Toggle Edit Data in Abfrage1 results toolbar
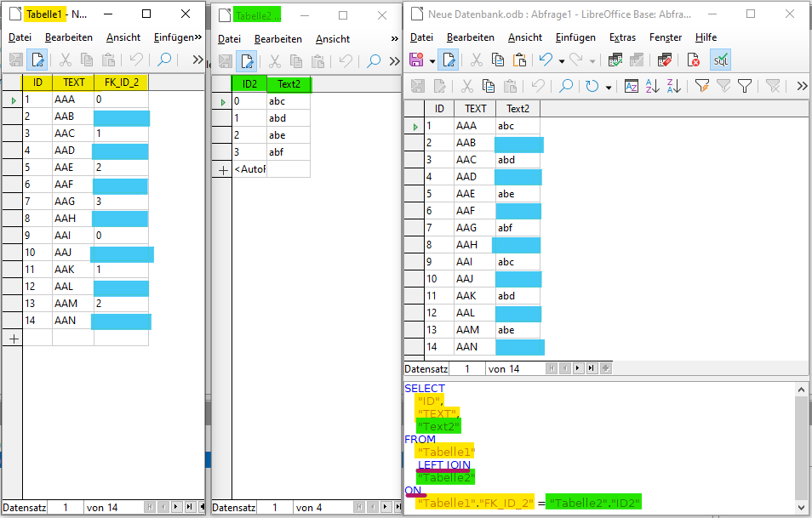 tap(440, 86)
